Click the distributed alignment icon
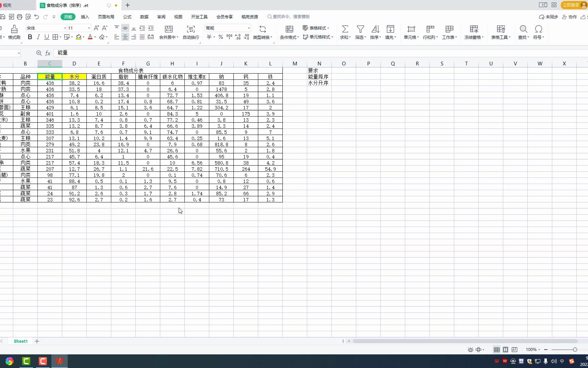 (151, 37)
